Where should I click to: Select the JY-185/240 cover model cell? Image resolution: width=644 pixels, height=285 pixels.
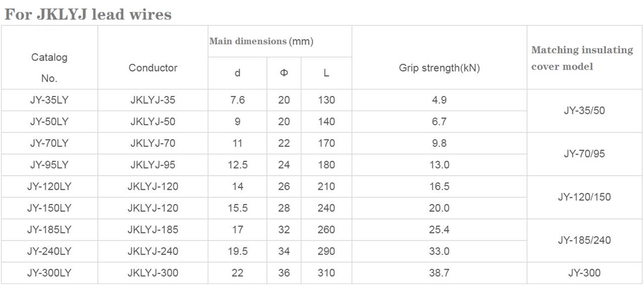584,241
